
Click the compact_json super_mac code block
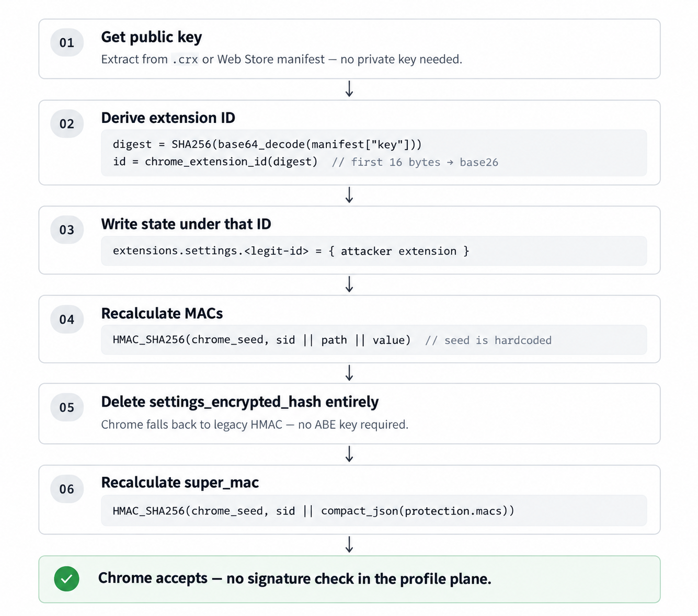pos(374,510)
